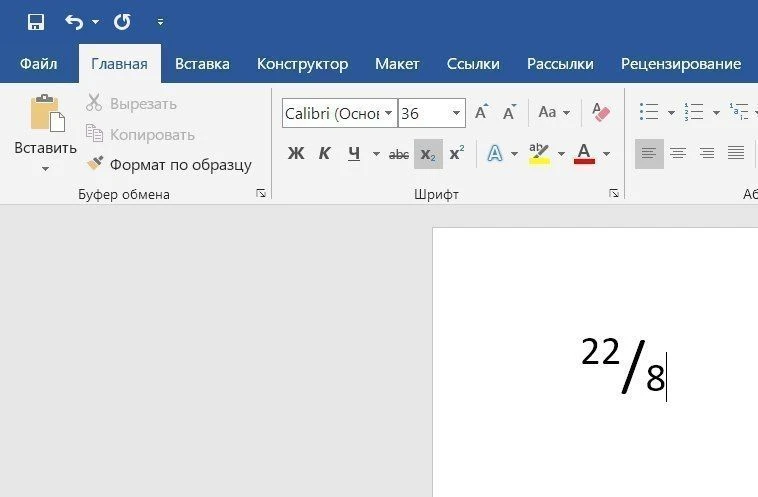Viewport: 758px width, 497px height.
Task: Open numbering library dropdown arrow
Action: point(716,113)
